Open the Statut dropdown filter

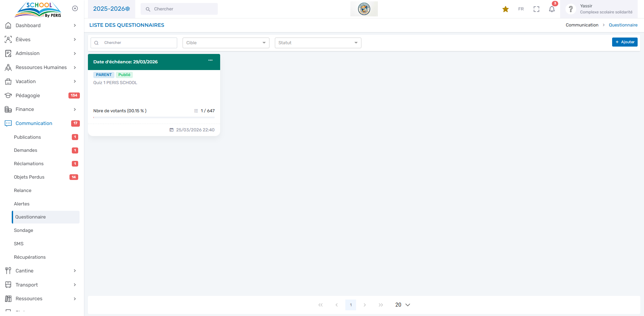(x=318, y=43)
